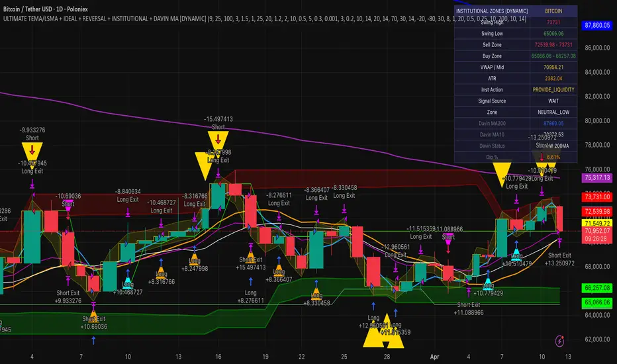
Task: Click the Short Exit +11.088966 label
Action: [468, 309]
